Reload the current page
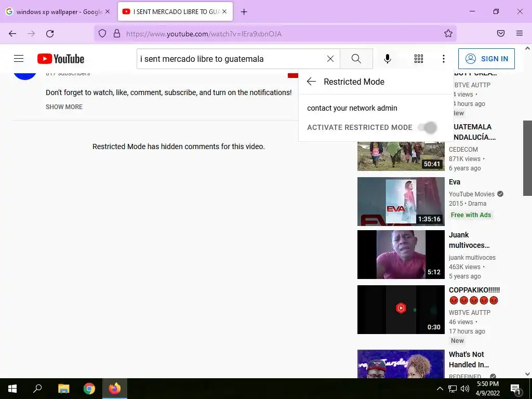 (x=50, y=34)
